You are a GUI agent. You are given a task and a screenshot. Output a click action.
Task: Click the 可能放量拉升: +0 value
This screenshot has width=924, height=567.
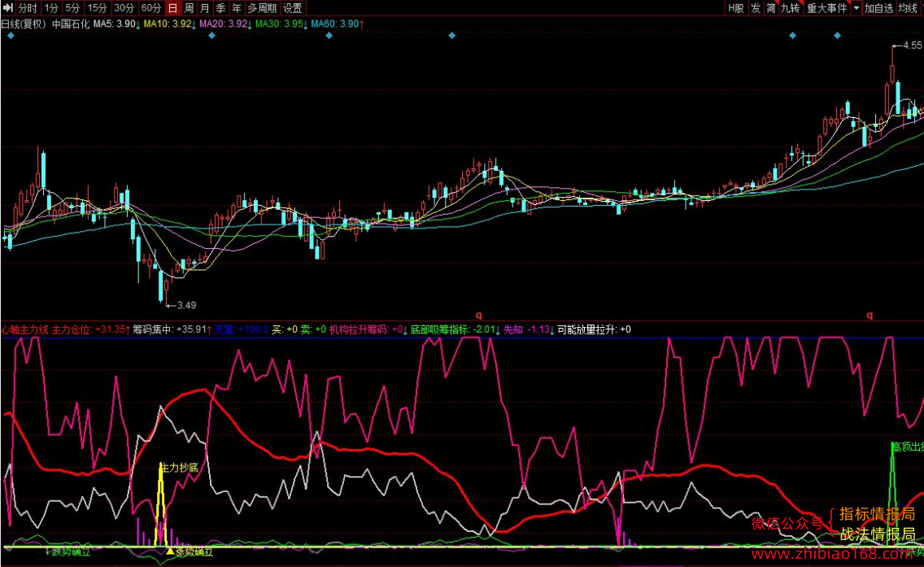[594, 329]
